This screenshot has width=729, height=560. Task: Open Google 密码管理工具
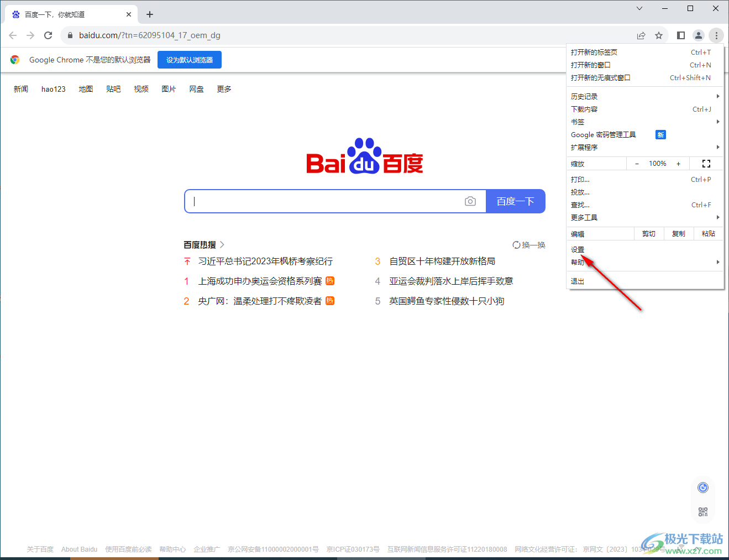645,134
